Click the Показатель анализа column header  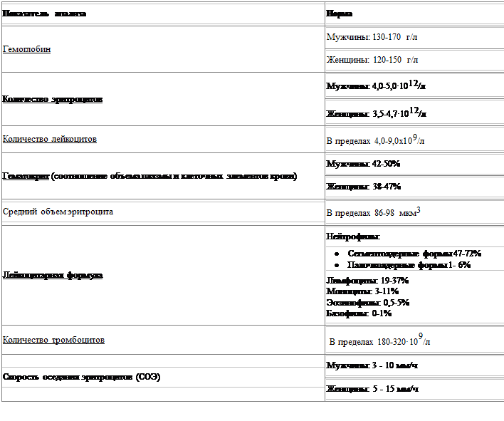[x=44, y=14]
